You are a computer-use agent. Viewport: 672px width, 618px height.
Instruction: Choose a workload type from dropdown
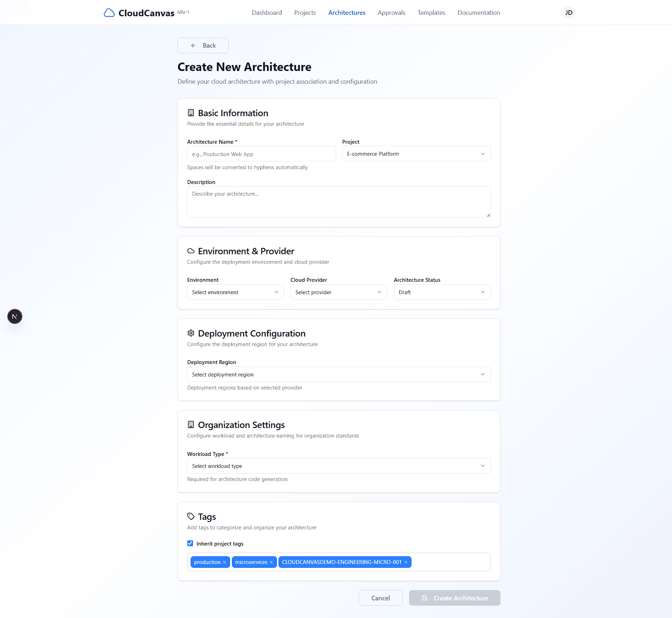tap(338, 466)
